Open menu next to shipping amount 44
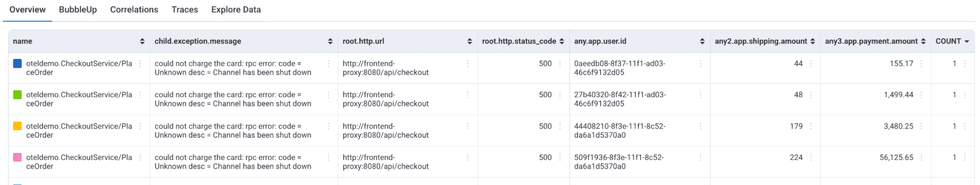This screenshot has width=980, height=185. coord(811,64)
